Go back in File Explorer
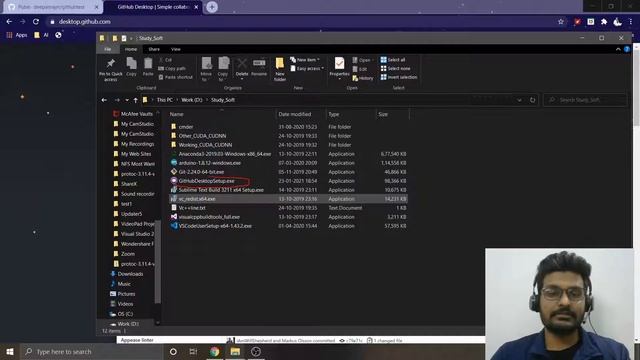The image size is (640, 360). pyautogui.click(x=104, y=100)
